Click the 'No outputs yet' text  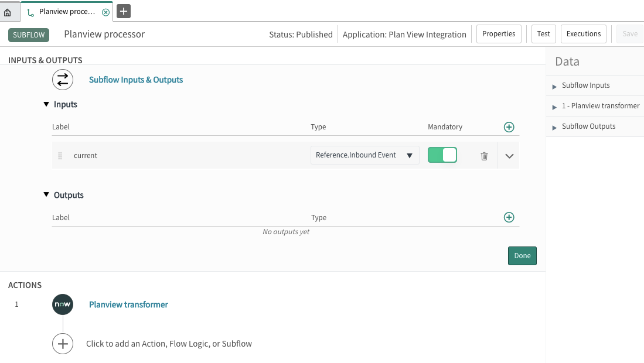[x=286, y=232]
